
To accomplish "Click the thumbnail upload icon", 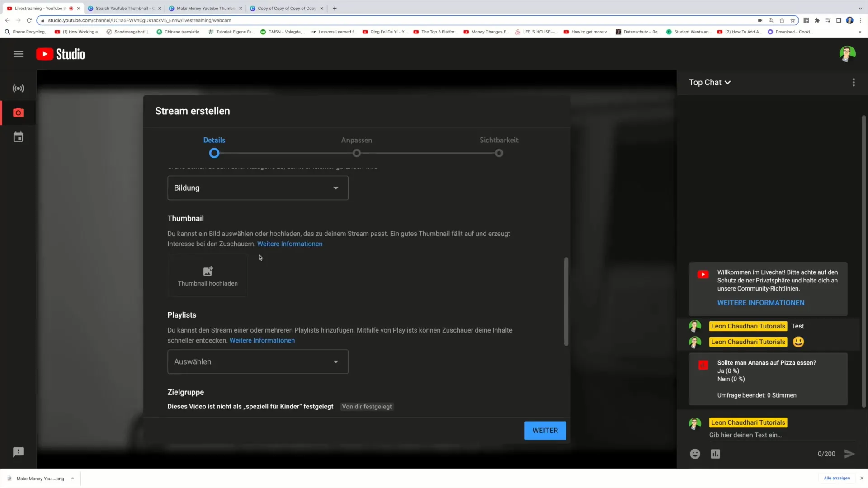I will 208,272.
